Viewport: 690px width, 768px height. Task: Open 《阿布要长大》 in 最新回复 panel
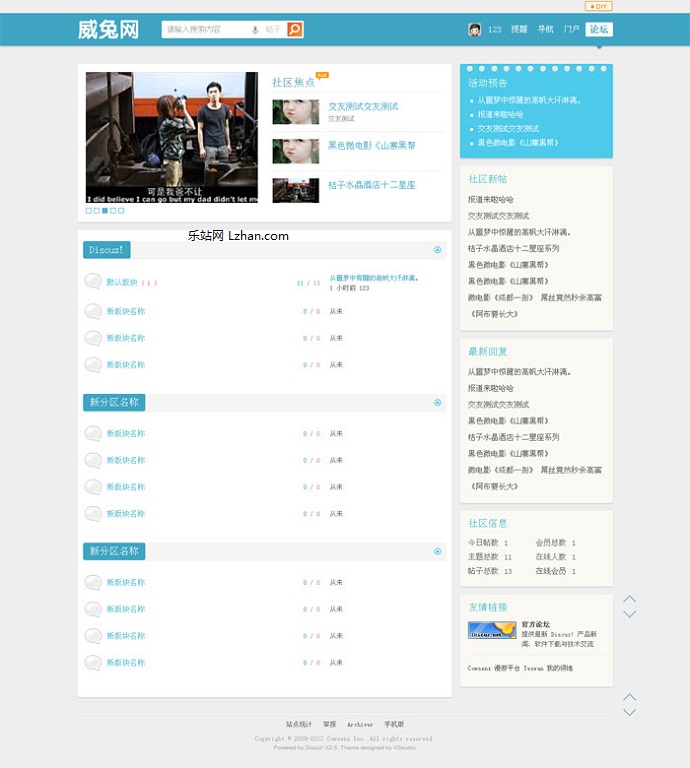point(494,486)
